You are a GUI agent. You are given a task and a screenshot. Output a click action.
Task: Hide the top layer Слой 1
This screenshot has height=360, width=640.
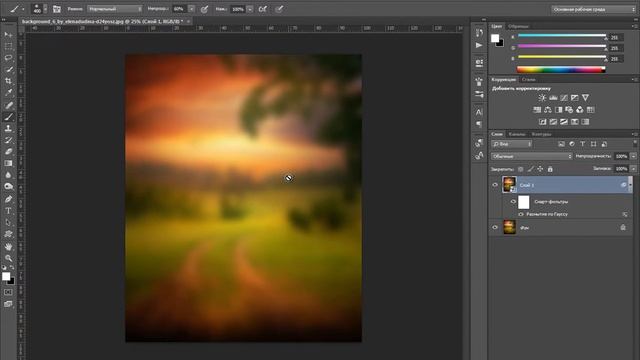495,185
